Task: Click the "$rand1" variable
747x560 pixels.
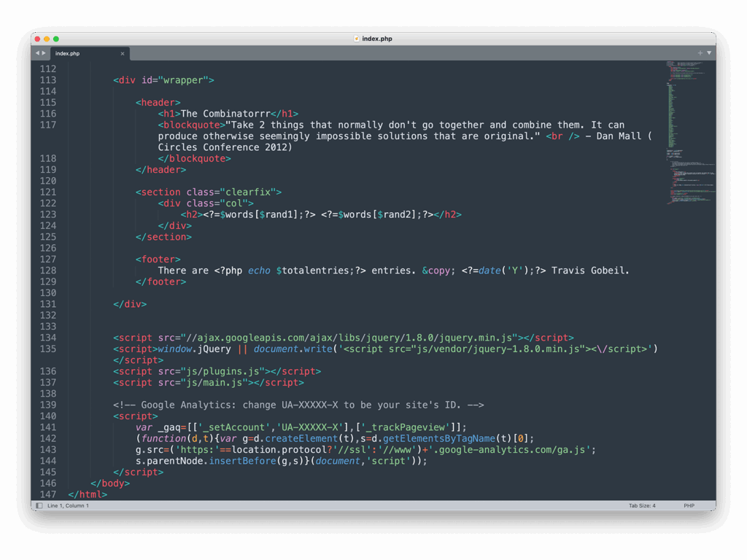Action: click(276, 214)
